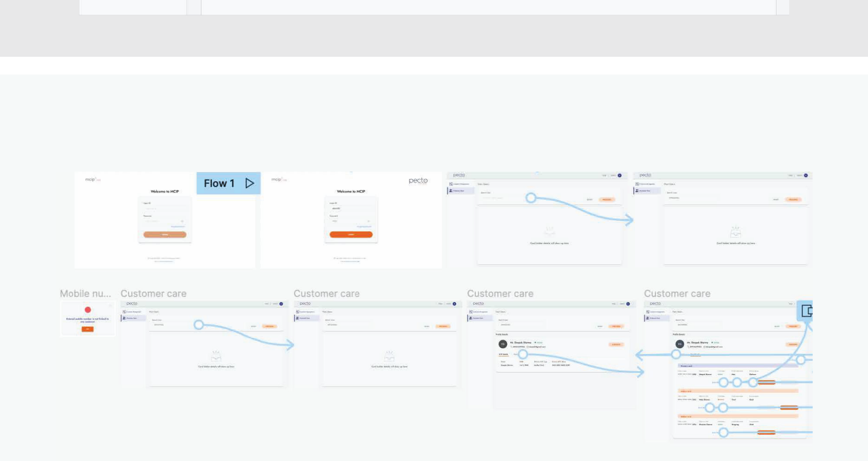Screen dimensions: 868x461
Task: Click orange button in the Primary card row
Action: pyautogui.click(x=766, y=382)
